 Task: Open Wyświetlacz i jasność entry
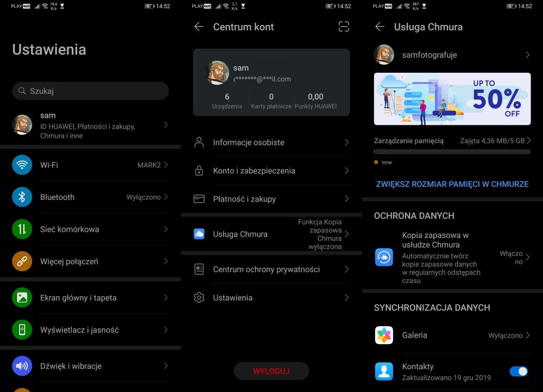tap(90, 330)
